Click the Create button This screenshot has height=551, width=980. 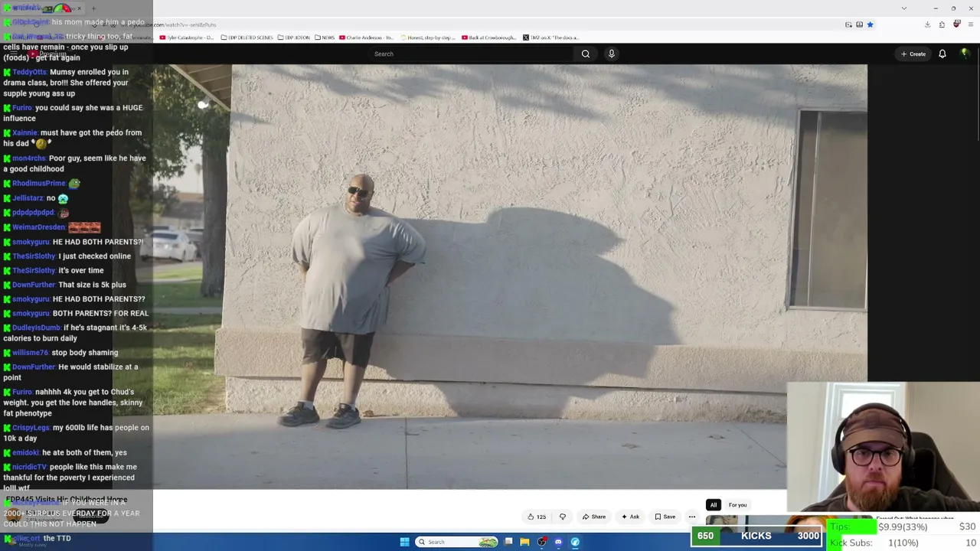[913, 54]
